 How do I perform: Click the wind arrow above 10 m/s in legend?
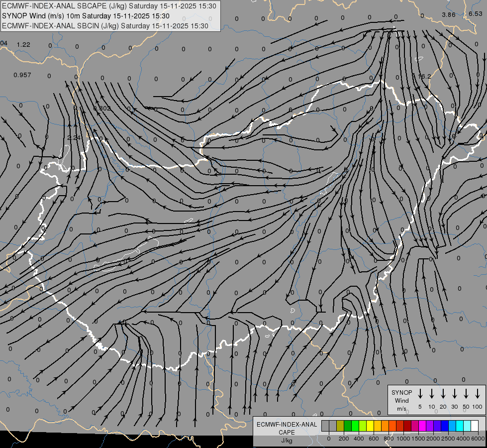[x=432, y=394]
